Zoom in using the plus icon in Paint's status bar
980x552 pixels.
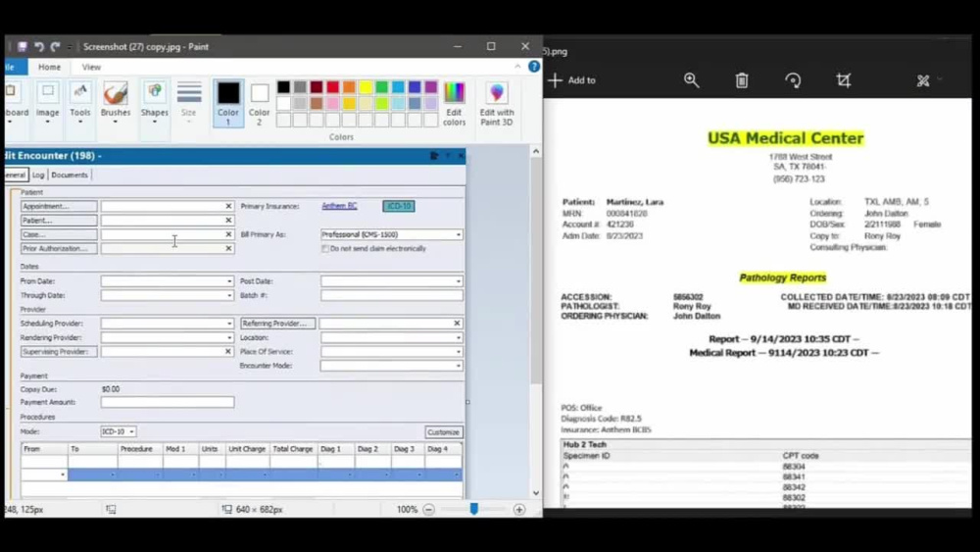(519, 510)
